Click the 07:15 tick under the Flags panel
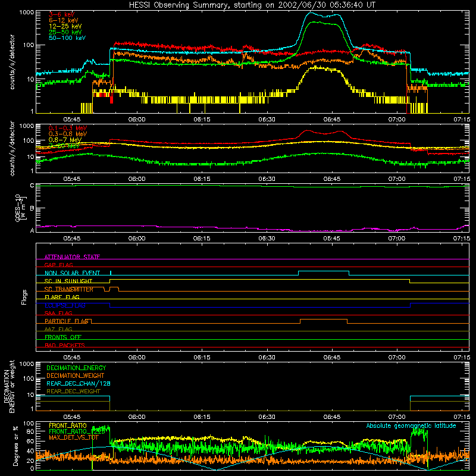The image size is (476, 476). tap(462, 358)
